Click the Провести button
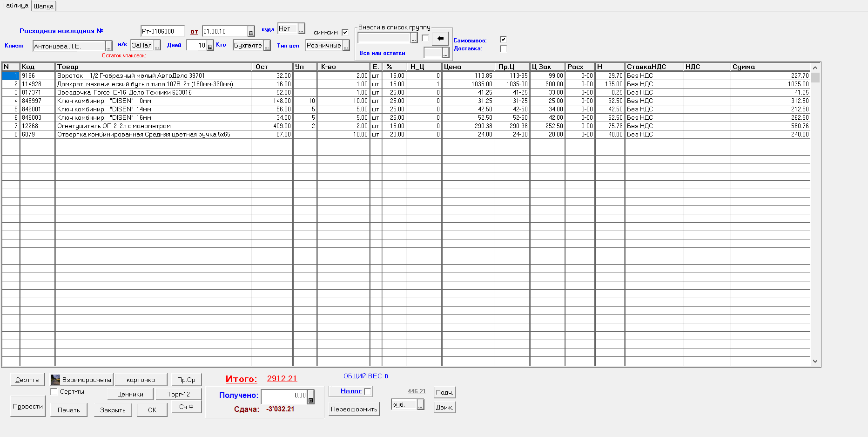The height and width of the screenshot is (437, 868). pos(28,406)
